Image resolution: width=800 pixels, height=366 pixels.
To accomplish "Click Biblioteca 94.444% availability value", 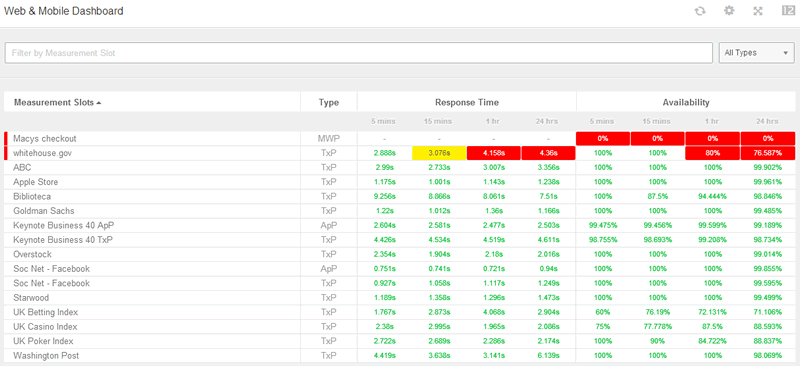I will point(712,197).
